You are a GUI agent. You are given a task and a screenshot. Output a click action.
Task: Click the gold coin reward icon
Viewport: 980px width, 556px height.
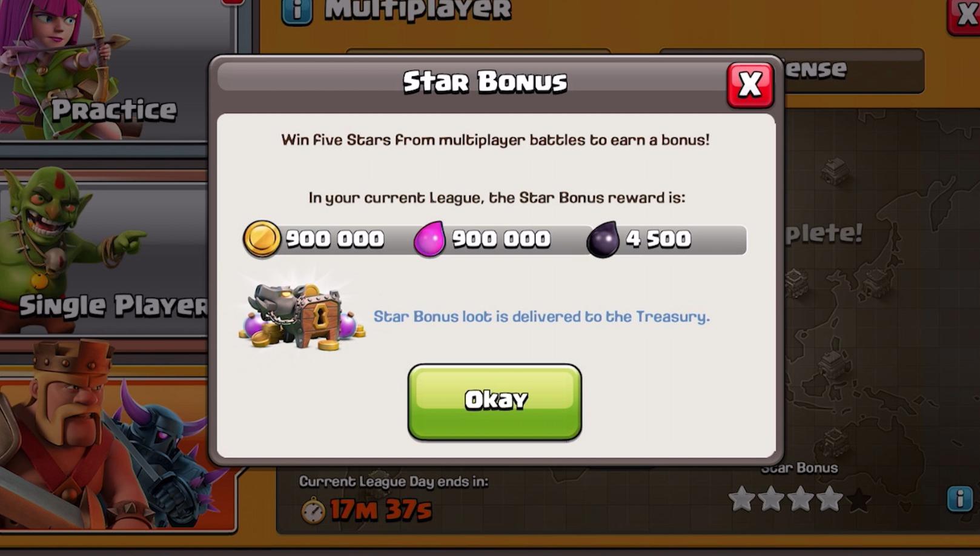[262, 239]
